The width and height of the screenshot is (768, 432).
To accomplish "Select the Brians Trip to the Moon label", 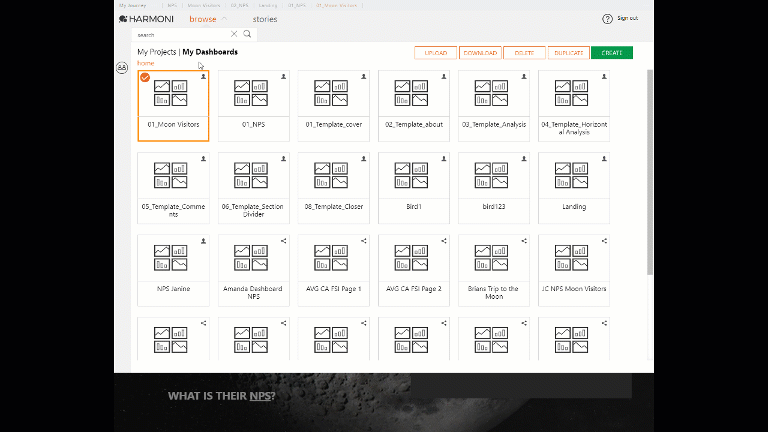I will pyautogui.click(x=494, y=292).
